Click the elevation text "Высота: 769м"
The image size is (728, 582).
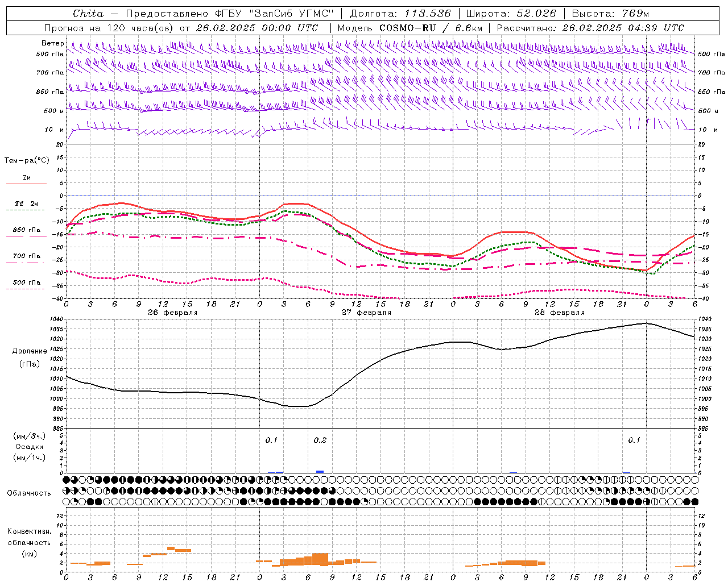click(610, 14)
